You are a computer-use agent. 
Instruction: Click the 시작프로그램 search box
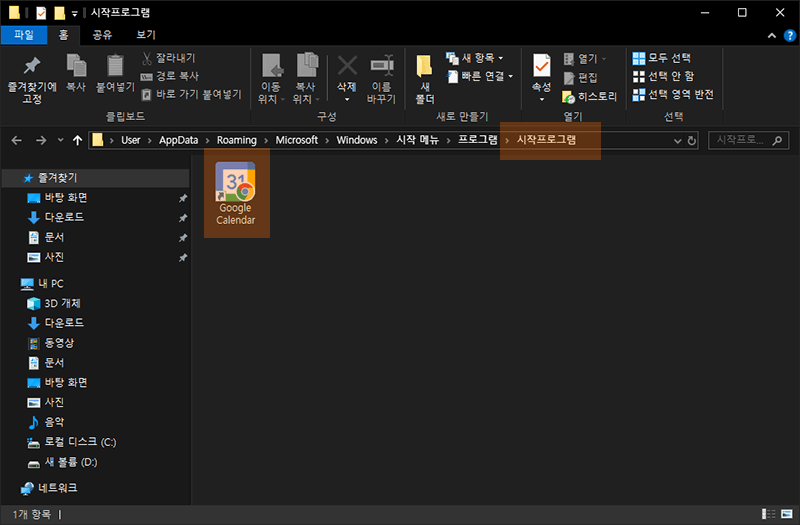(748, 140)
